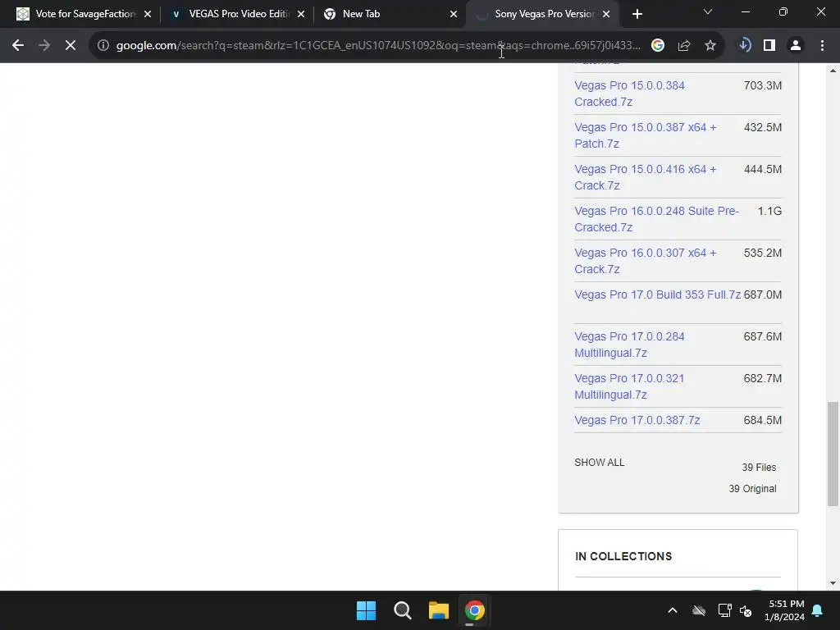
Task: Open Vegas Pro 17.0 Build 353 Full.7z
Action: click(x=657, y=294)
